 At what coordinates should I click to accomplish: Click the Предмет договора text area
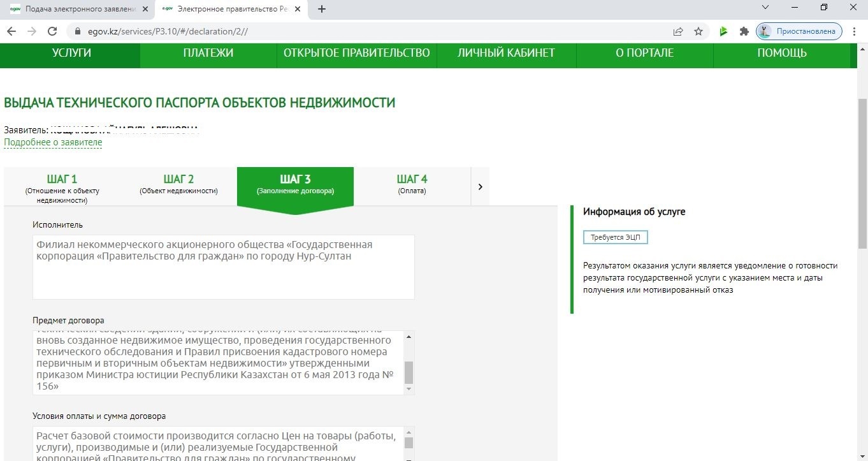point(219,363)
